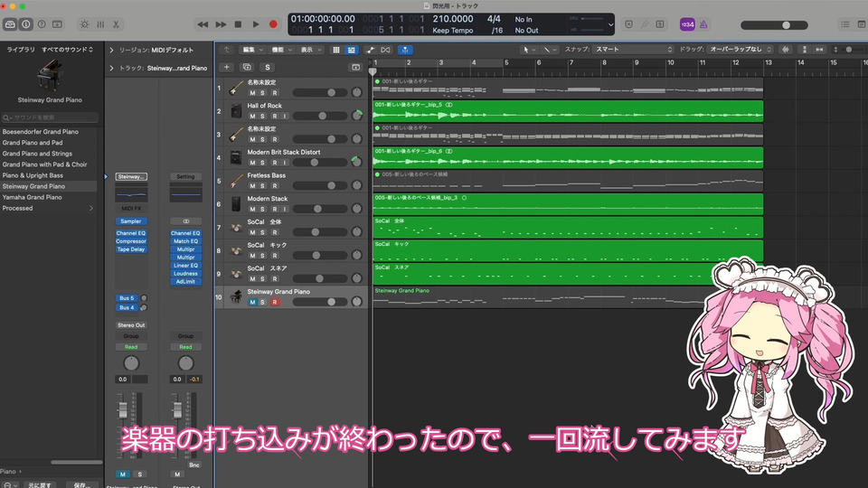Click the Bus 5 send slot
This screenshot has height=488, width=868.
[127, 298]
